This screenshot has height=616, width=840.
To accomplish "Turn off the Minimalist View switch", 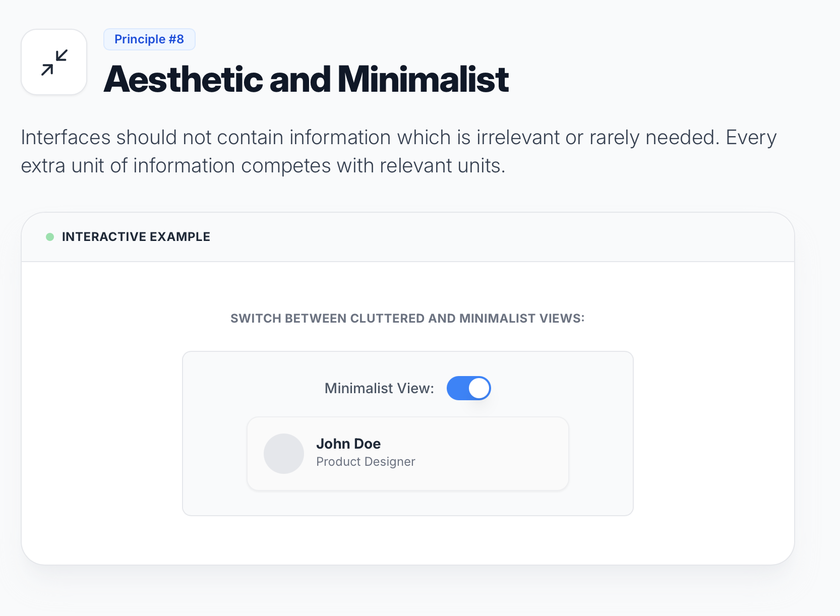I will point(468,388).
